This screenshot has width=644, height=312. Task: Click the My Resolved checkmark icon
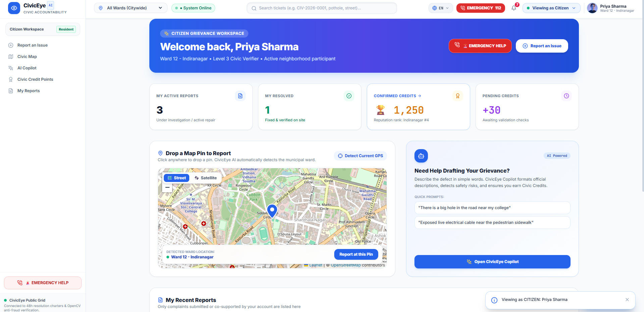pos(349,96)
